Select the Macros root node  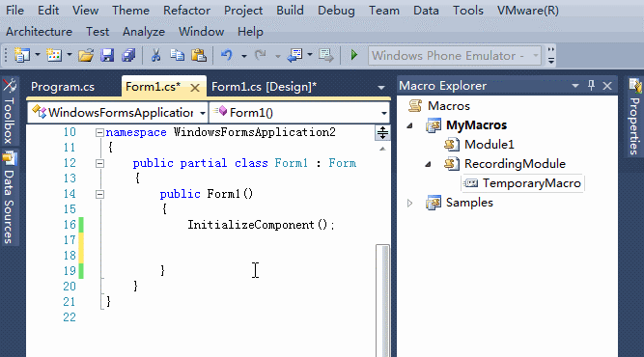coord(449,106)
